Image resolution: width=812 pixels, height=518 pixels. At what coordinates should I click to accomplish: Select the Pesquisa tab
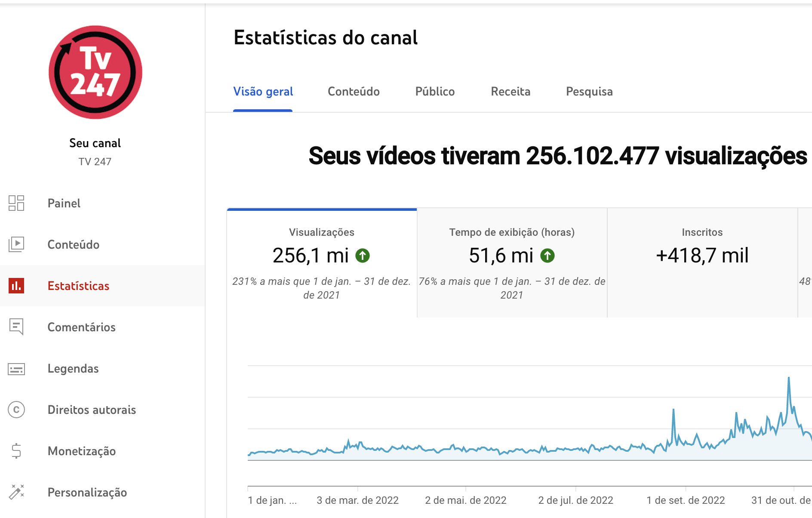tap(589, 92)
